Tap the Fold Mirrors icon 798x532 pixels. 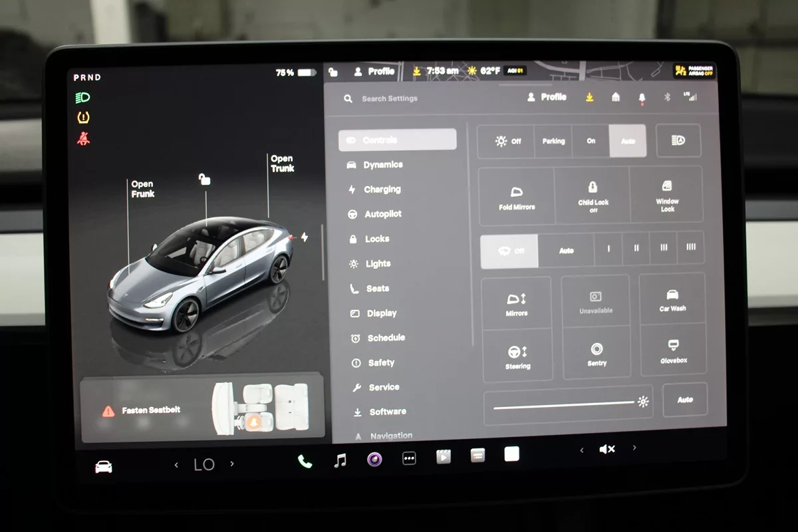pos(516,196)
